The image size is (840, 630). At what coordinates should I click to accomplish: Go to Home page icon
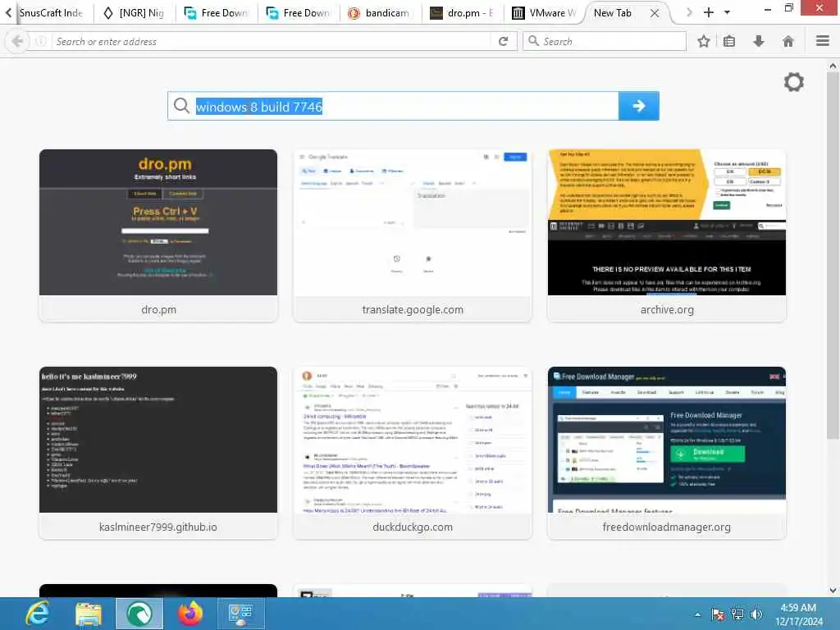click(788, 41)
